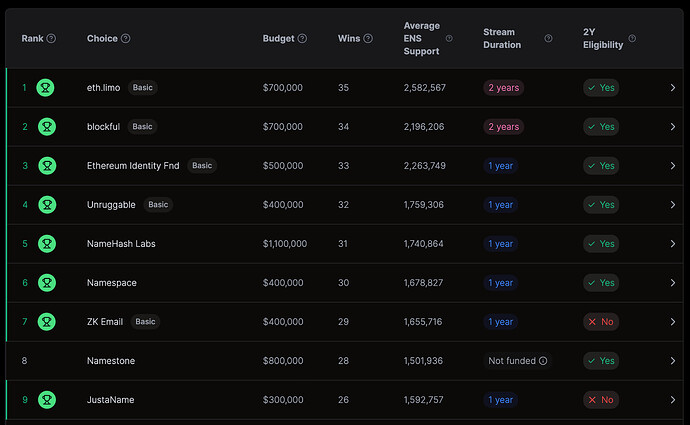Expand the Namespace row chevron
Viewport: 690px width, 425px height.
pos(672,283)
